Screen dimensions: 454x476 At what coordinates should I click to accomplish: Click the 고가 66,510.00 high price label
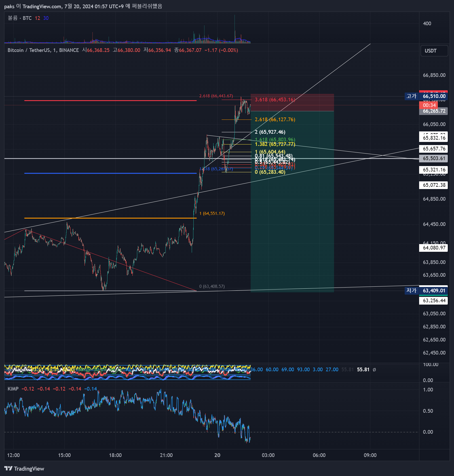coord(426,96)
